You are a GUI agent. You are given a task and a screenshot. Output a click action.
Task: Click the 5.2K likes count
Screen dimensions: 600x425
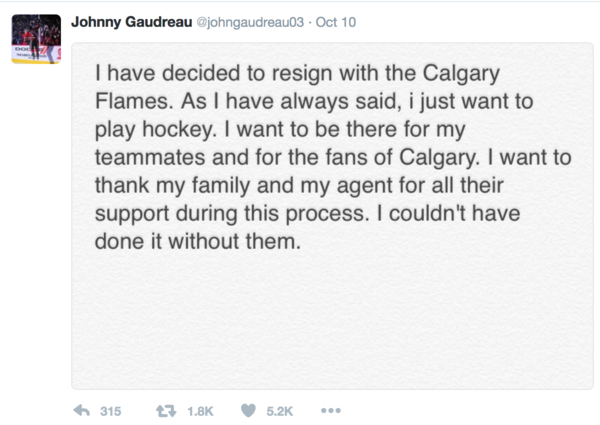pos(280,411)
